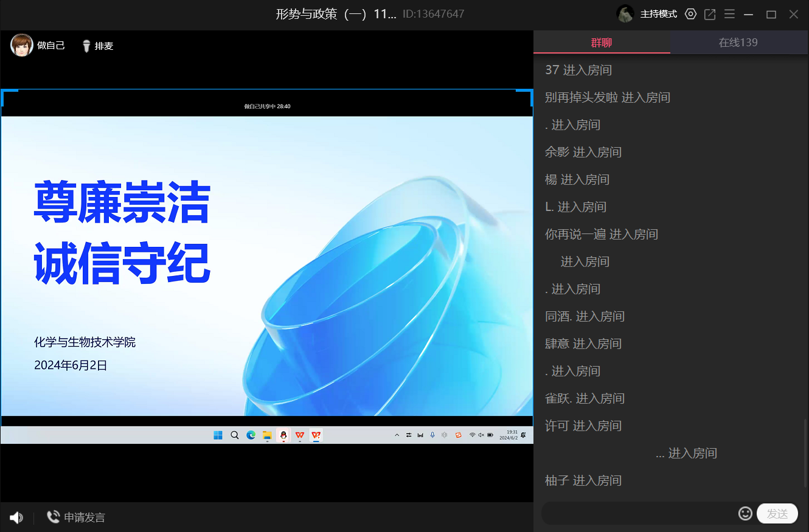Switch to the 群聊 tab

(602, 43)
